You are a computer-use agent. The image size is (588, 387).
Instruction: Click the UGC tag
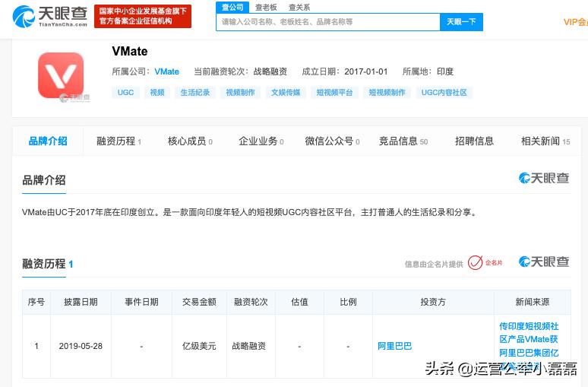coord(125,92)
